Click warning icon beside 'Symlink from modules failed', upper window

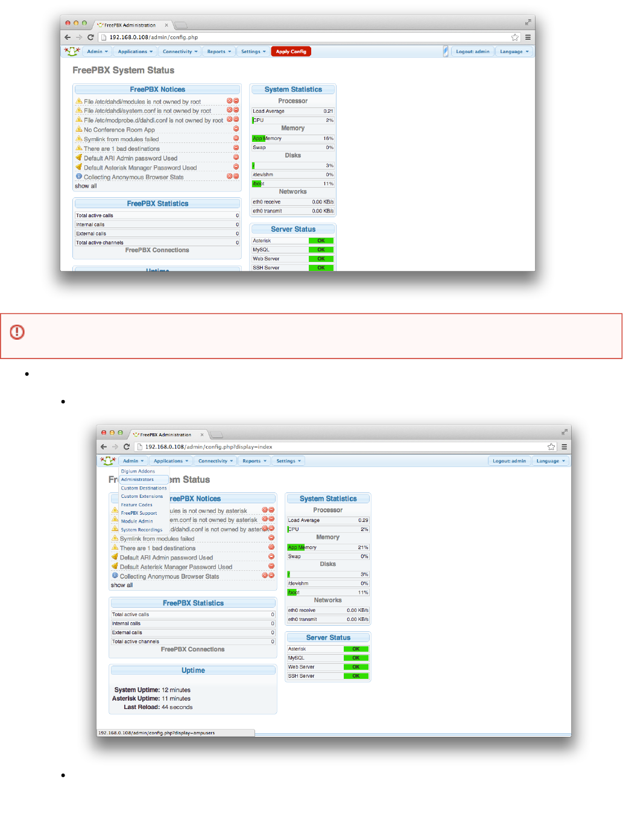(78, 138)
